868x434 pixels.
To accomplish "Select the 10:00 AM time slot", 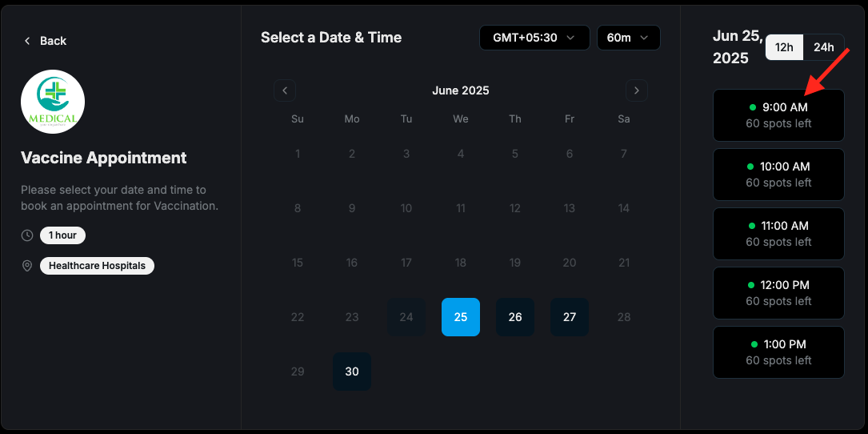I will coord(778,175).
